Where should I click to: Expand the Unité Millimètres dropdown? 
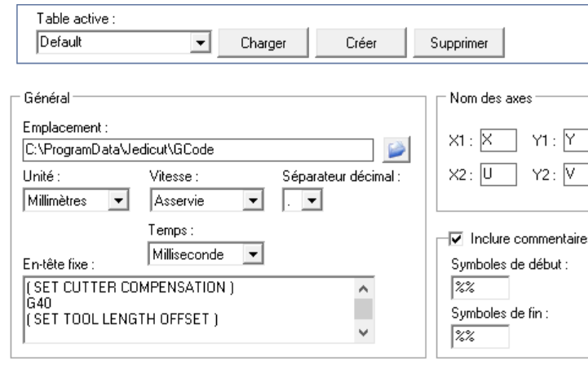coord(118,200)
